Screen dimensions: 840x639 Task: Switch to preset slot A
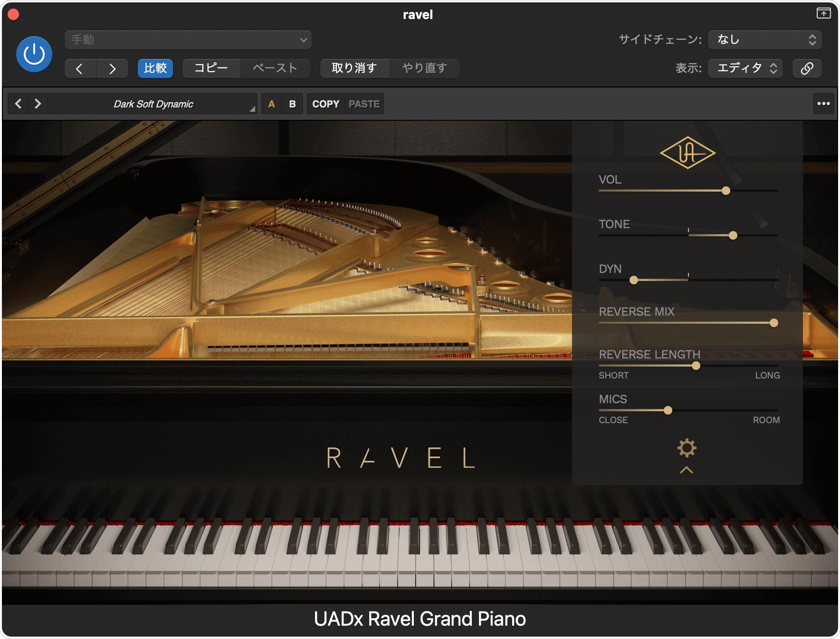pos(272,104)
